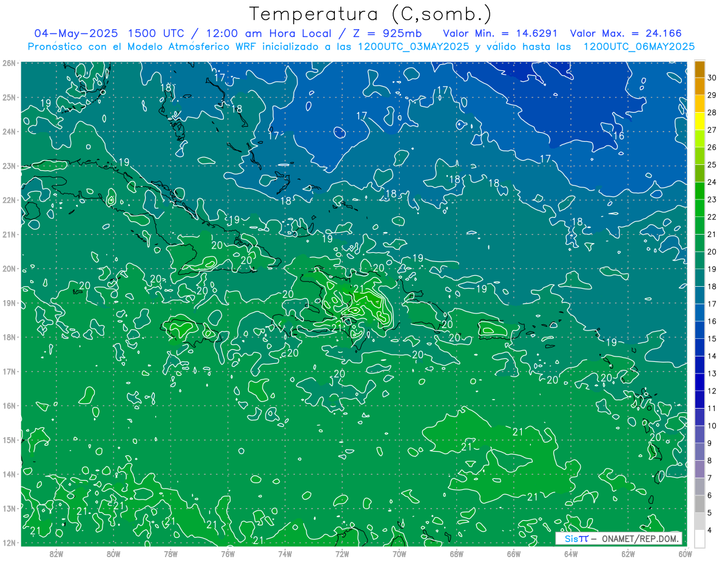The height and width of the screenshot is (562, 728).
Task: Click the colorbar scale label 27
Action: [x=712, y=130]
